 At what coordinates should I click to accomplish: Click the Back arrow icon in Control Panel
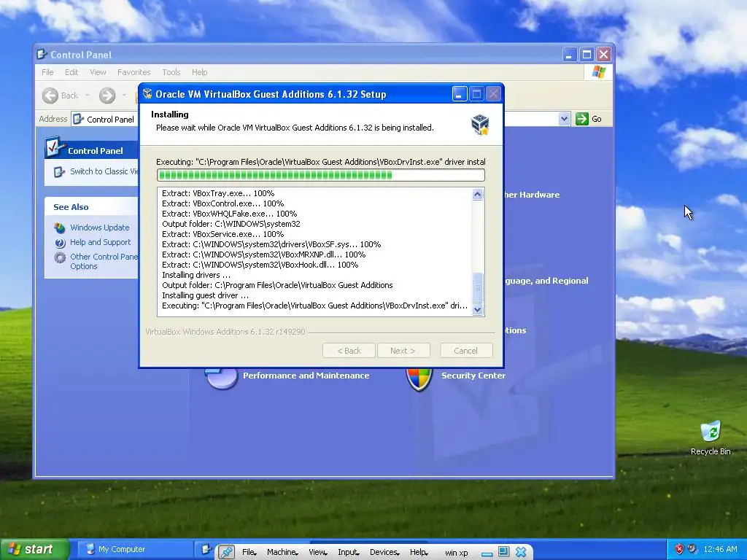(50, 96)
